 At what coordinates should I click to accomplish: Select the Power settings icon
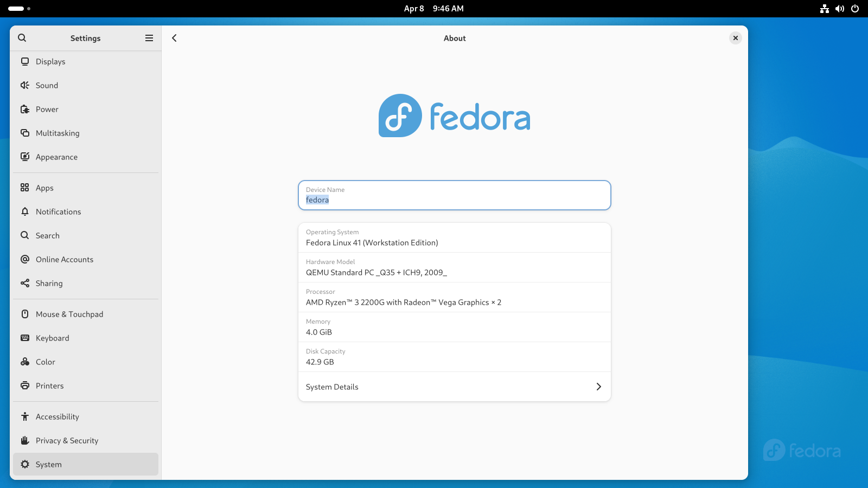[25, 109]
